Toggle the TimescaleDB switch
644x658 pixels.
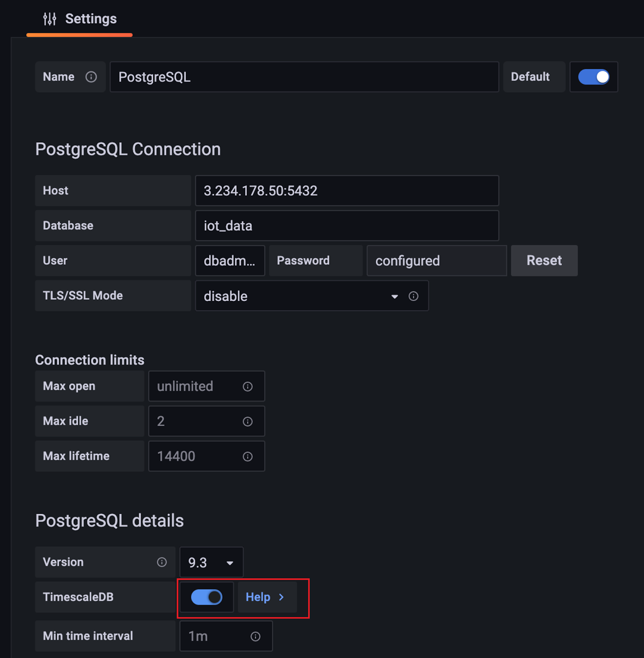point(207,597)
